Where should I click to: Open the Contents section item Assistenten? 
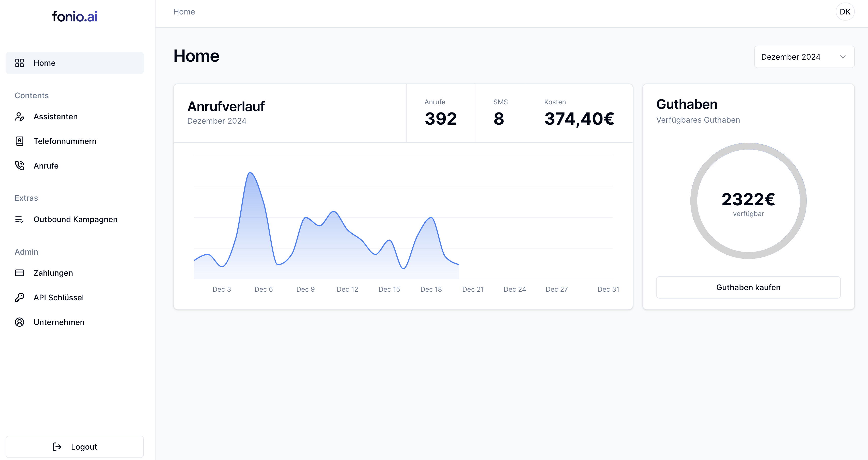point(55,117)
